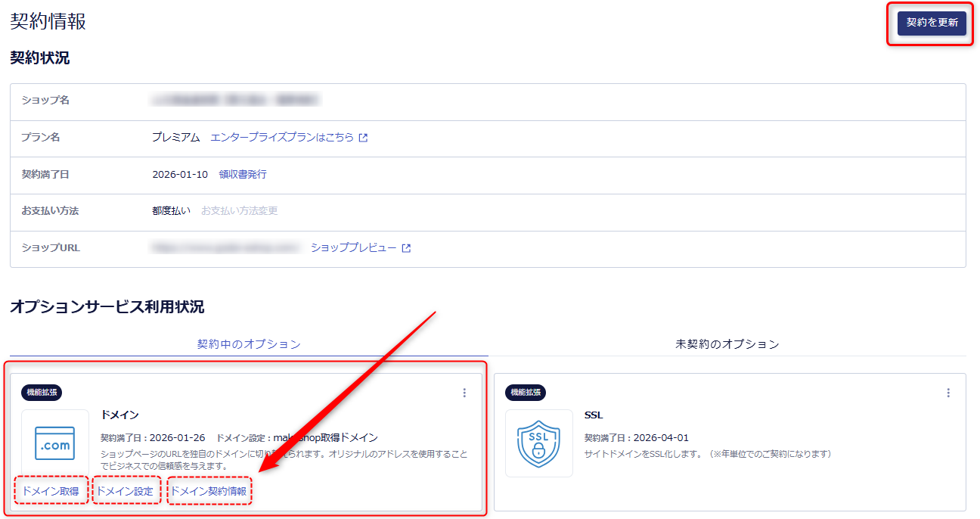
Task: Click external-link icon beside ショッププレビュー
Action: 407,248
